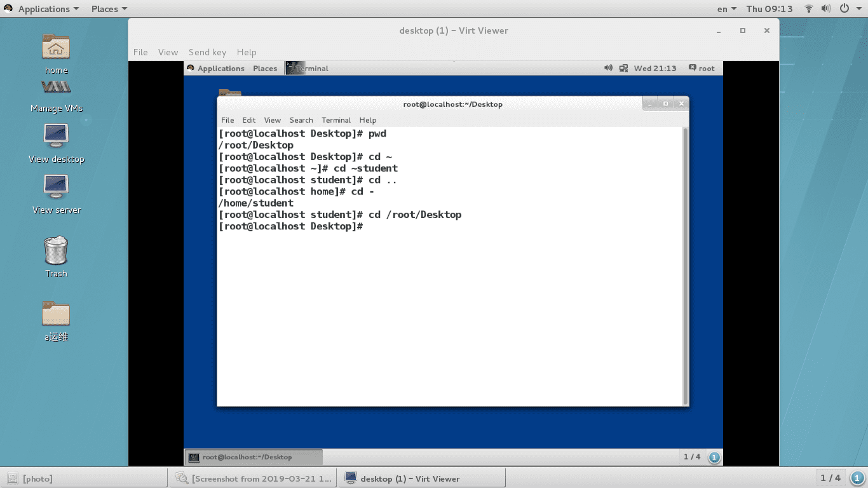
Task: Close the root@localhost terminal window
Action: 681,104
